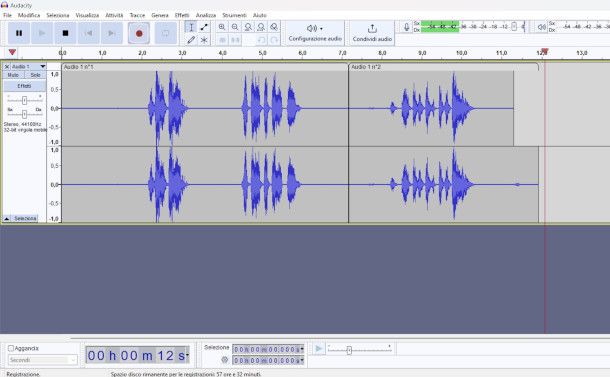Toggle the Loop playback button
This screenshot has width=610, height=377.
(166, 33)
